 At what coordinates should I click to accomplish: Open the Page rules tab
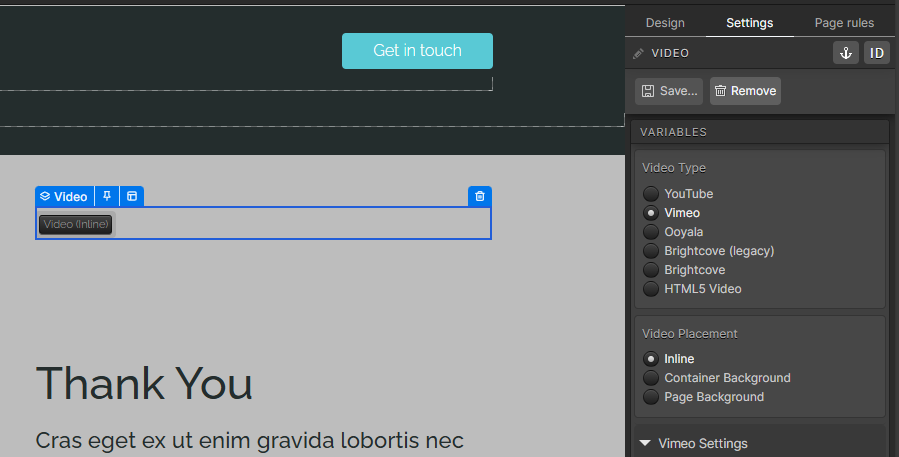click(x=844, y=23)
